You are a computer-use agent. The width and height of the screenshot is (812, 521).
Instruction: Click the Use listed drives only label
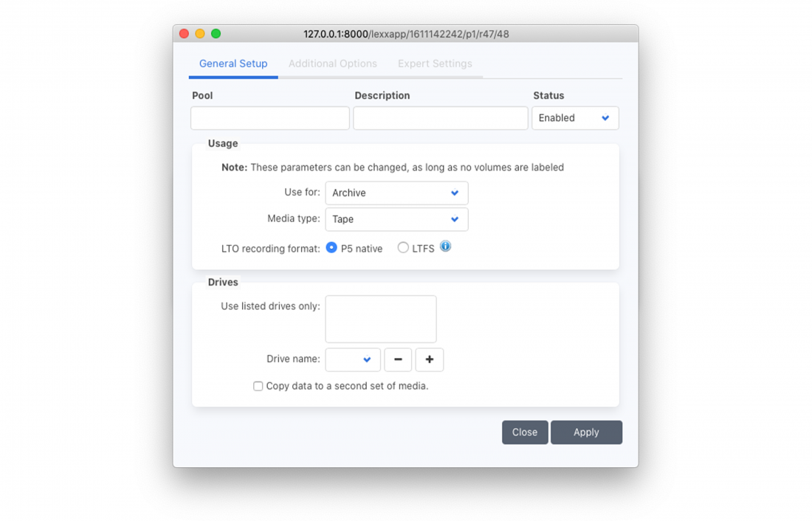pos(270,306)
